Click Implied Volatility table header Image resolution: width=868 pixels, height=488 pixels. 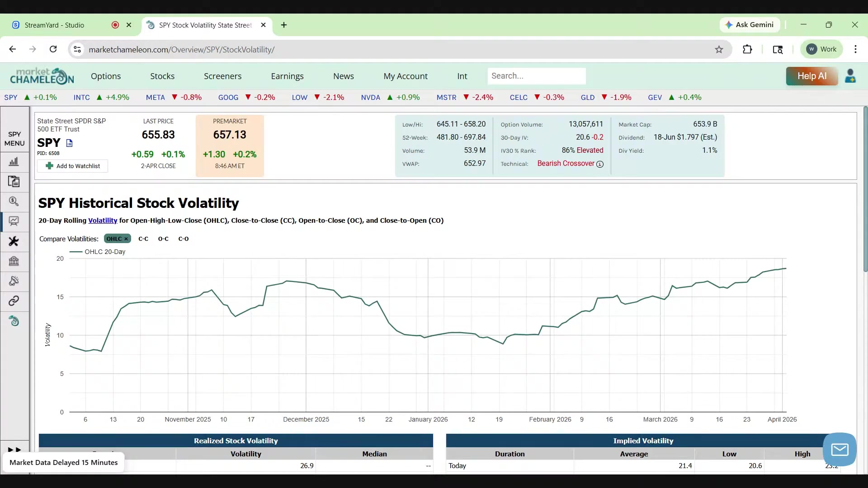pos(643,441)
